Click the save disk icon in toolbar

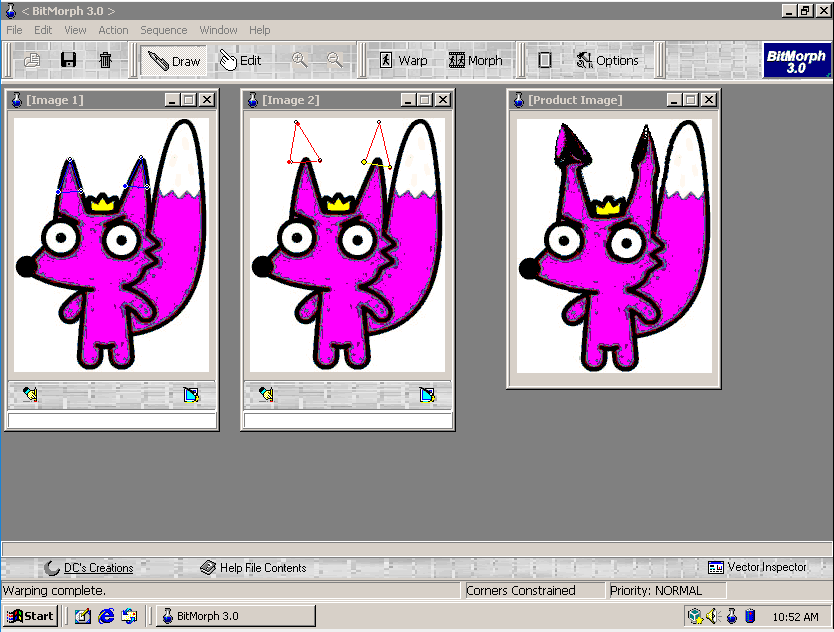(68, 60)
